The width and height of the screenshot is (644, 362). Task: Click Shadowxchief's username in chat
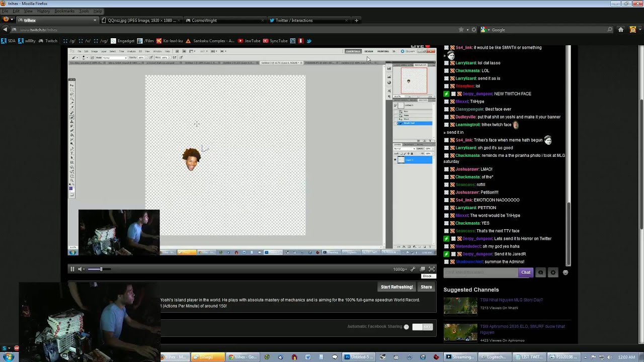click(x=469, y=262)
